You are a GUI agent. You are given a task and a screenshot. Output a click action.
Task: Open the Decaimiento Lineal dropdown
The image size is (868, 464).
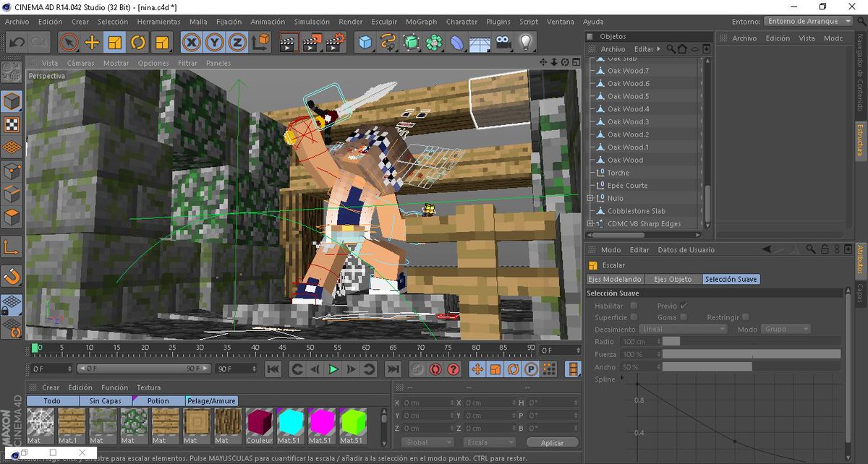tap(683, 329)
